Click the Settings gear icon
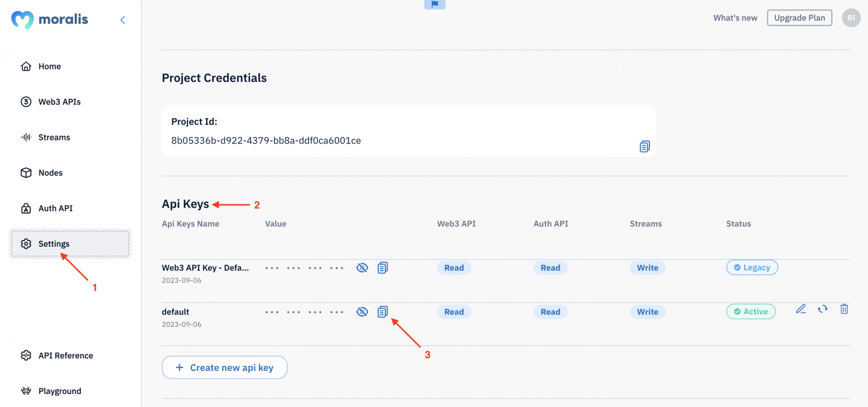The width and height of the screenshot is (868, 407). tap(26, 244)
